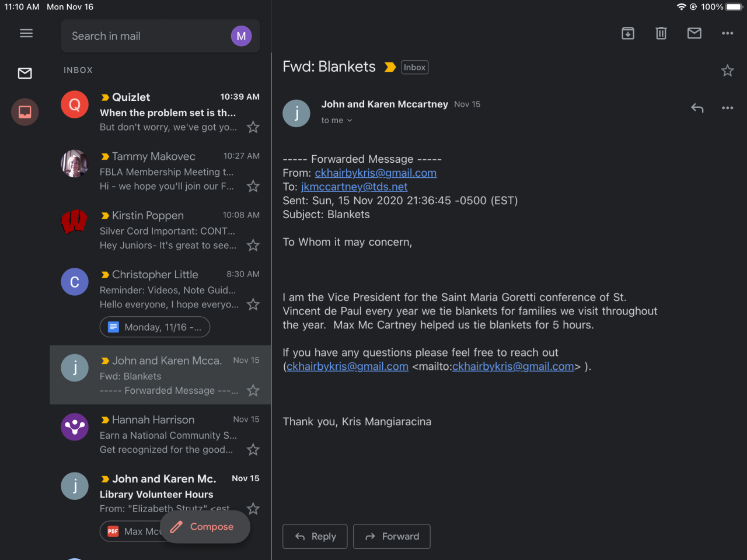Click the reply arrow beside the sender
747x560 pixels.
[x=697, y=108]
